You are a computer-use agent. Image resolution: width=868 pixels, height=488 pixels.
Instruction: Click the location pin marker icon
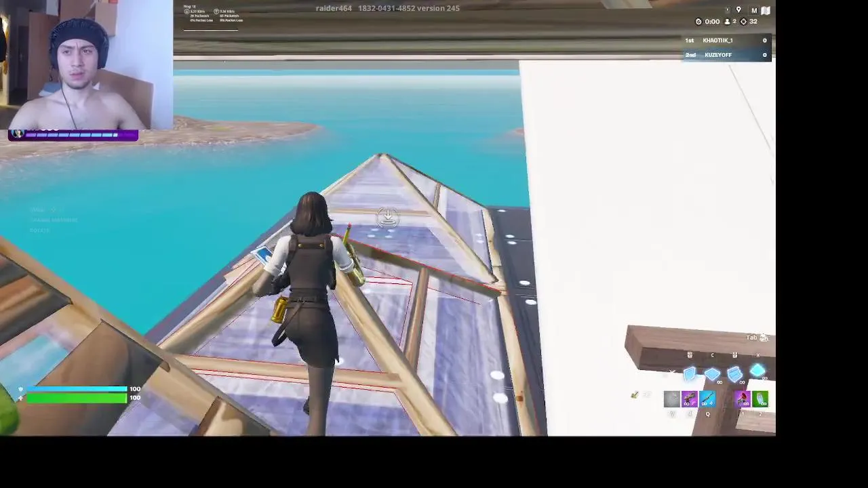[738, 10]
